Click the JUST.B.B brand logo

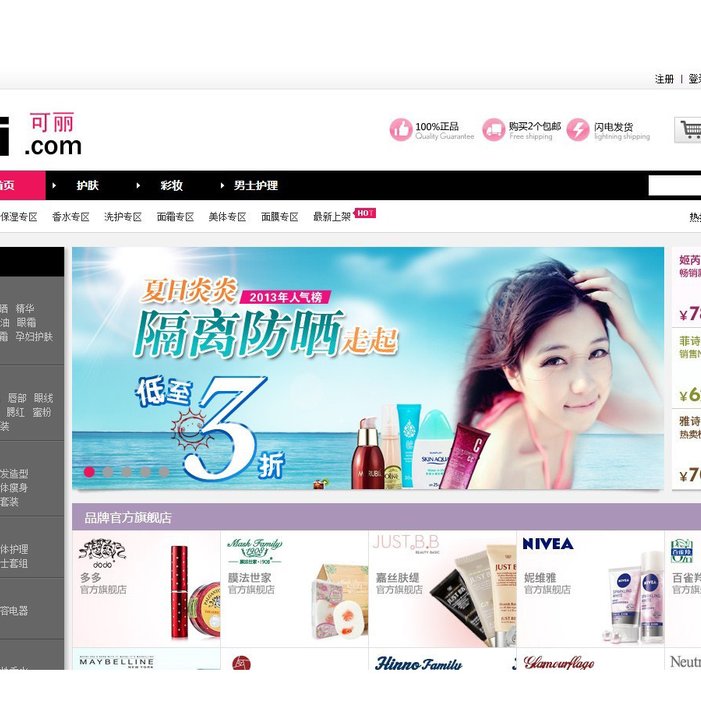tap(406, 543)
